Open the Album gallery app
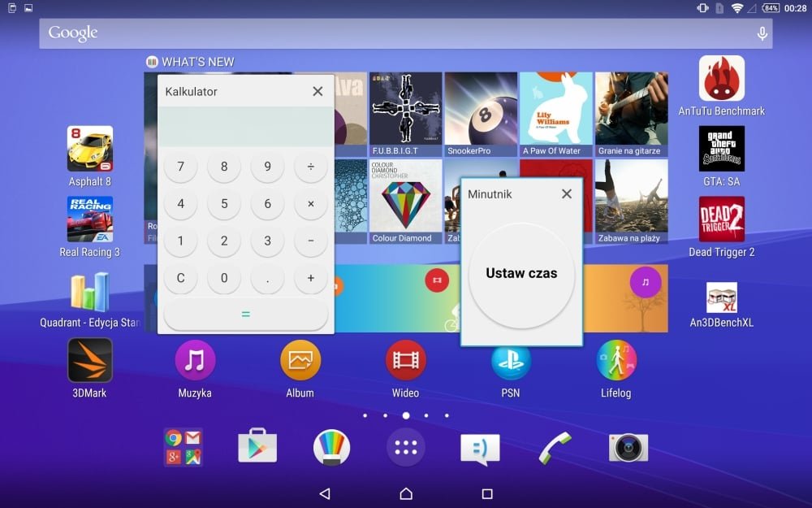Image resolution: width=812 pixels, height=508 pixels. [300, 360]
